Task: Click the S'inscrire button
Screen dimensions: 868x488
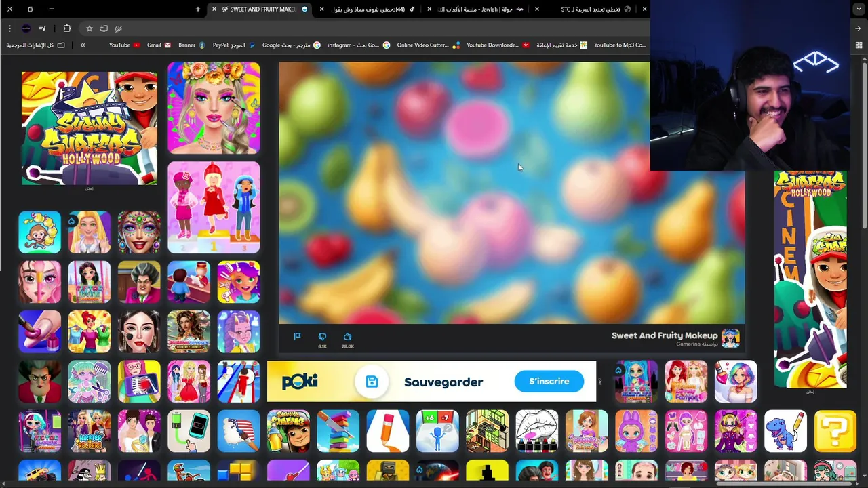Action: point(549,382)
